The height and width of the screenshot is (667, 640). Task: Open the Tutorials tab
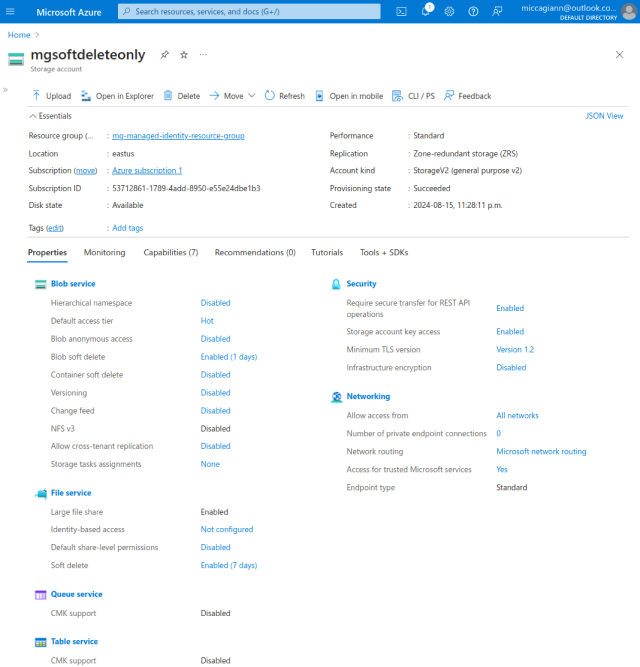[327, 253]
